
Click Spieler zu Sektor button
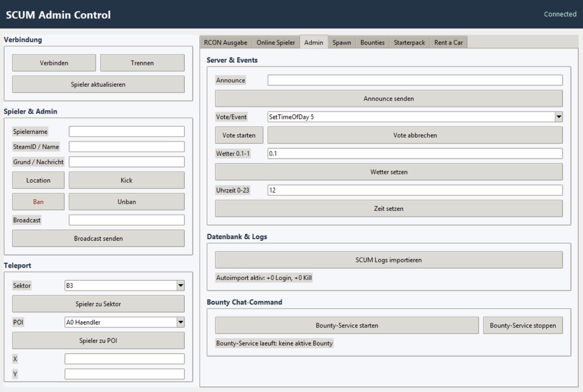98,304
